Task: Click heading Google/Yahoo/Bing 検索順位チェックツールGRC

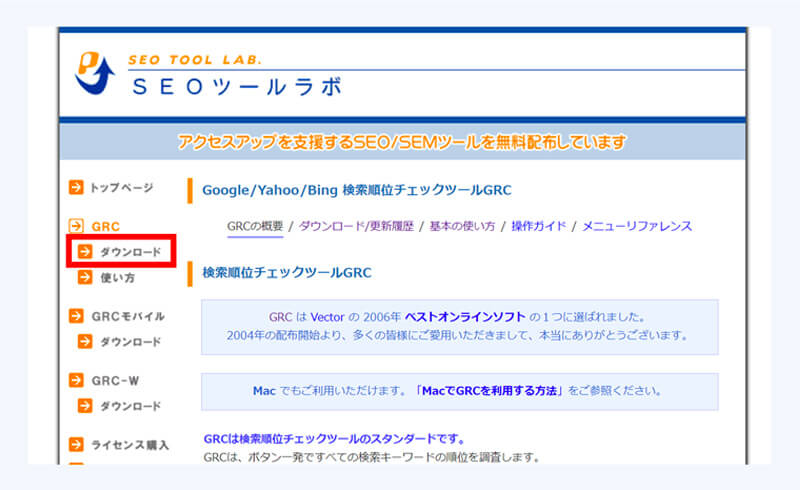Action: click(357, 190)
